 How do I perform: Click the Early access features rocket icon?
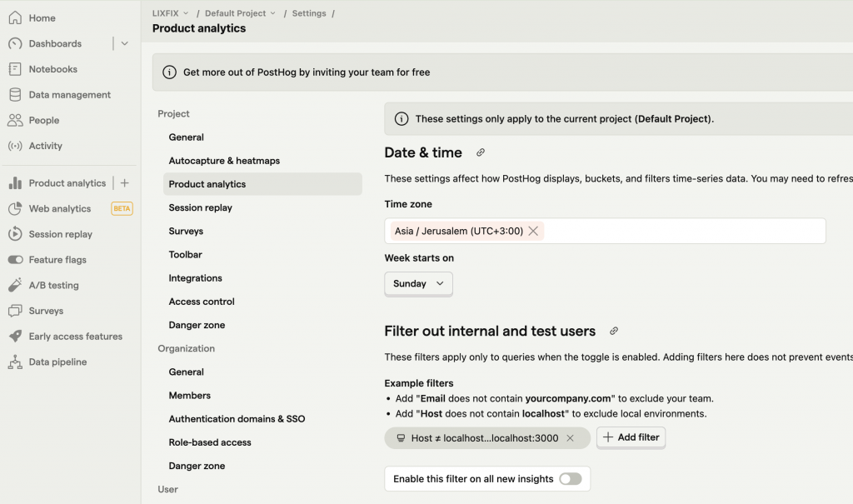[x=15, y=337]
